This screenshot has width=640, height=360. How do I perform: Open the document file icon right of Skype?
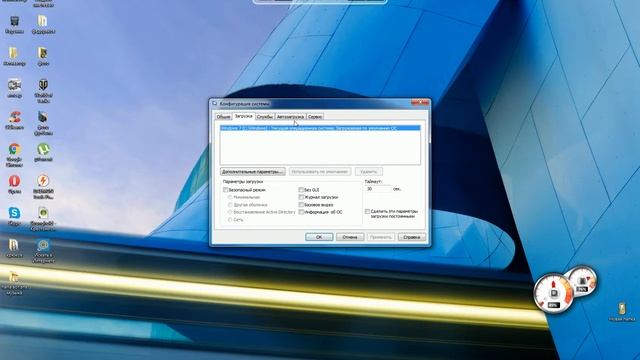pyautogui.click(x=43, y=213)
